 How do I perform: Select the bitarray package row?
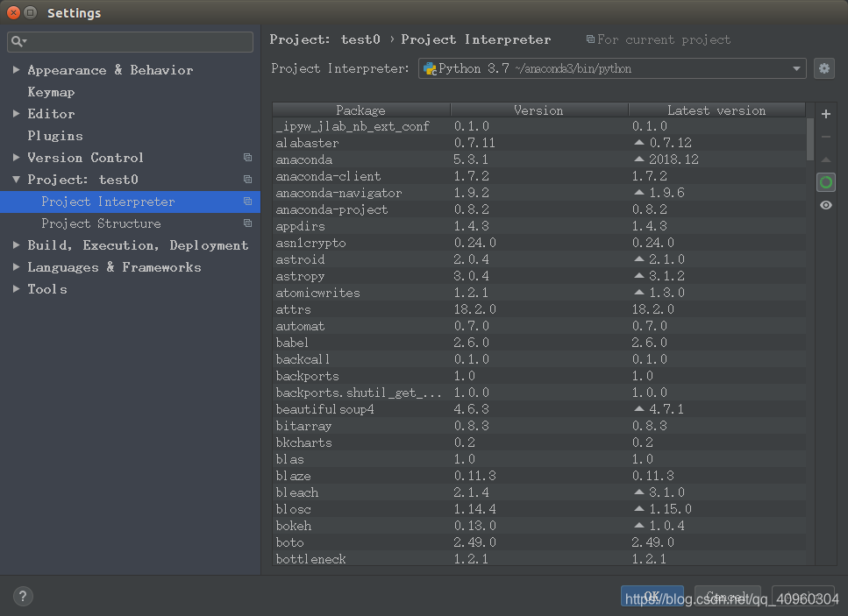click(x=539, y=426)
